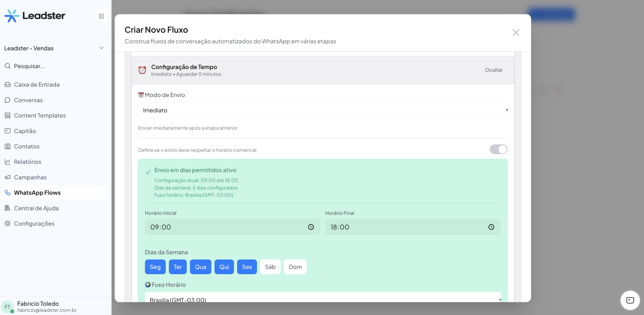Close the Criar Novo Fluxo dialog
The image size is (644, 315).
click(x=516, y=32)
